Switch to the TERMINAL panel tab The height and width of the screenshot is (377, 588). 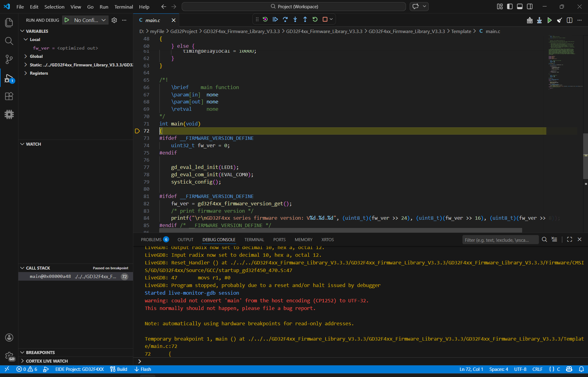tap(254, 240)
